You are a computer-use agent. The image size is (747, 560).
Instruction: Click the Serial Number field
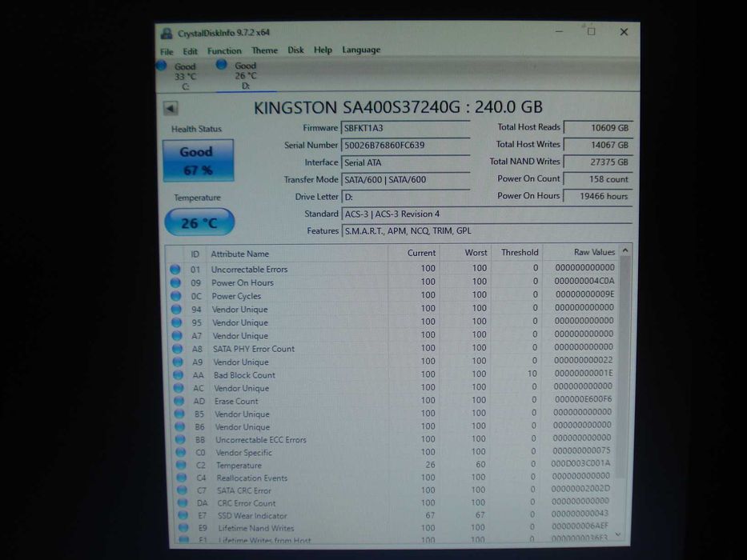406,146
